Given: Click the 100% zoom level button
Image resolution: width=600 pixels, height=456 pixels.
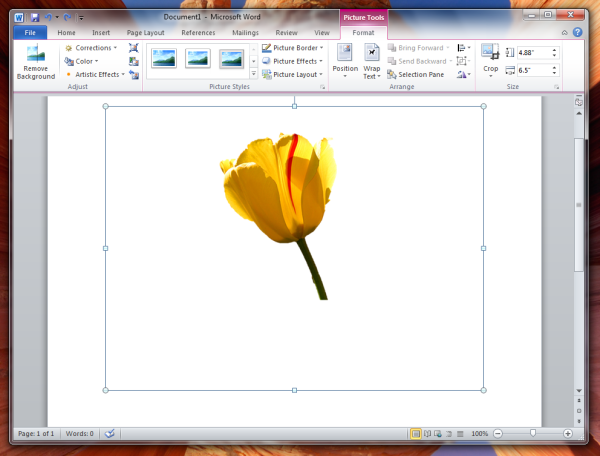Looking at the screenshot, I should point(479,433).
